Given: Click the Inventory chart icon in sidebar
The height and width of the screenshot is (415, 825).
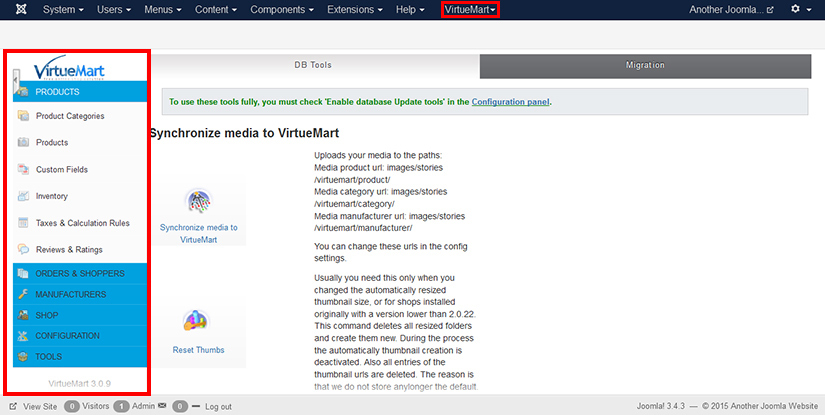Looking at the screenshot, I should pyautogui.click(x=23, y=196).
